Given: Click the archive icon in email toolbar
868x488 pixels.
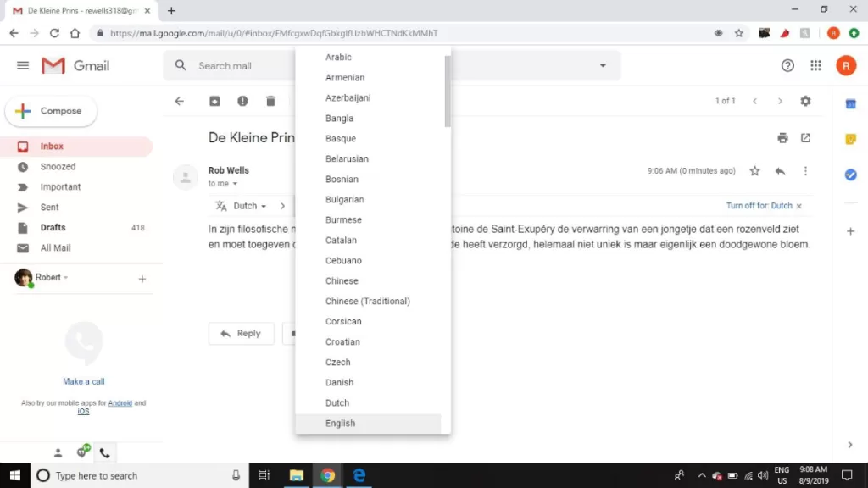Looking at the screenshot, I should (x=215, y=101).
